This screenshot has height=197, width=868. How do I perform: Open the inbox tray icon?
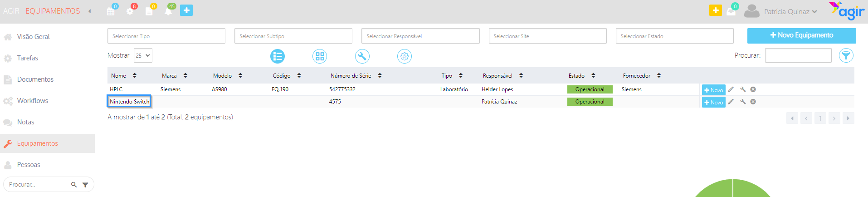pos(731,12)
